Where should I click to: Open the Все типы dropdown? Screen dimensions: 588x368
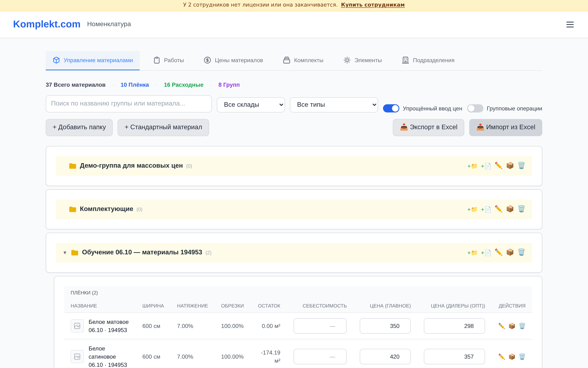[334, 105]
